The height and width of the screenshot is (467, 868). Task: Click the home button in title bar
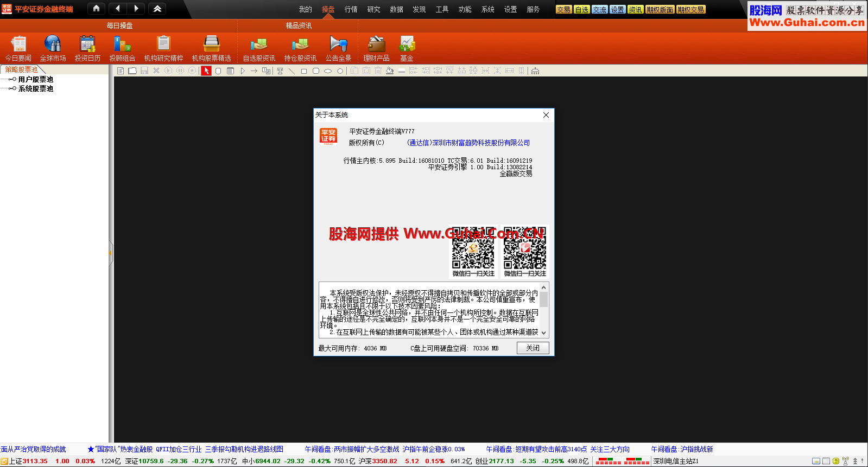(96, 9)
